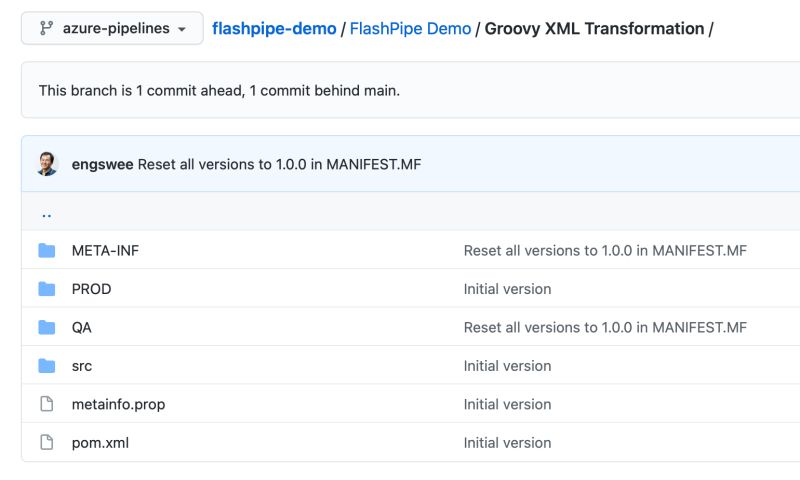Viewport: 800px width, 480px height.
Task: Click the pom.xml file icon
Action: [x=46, y=442]
